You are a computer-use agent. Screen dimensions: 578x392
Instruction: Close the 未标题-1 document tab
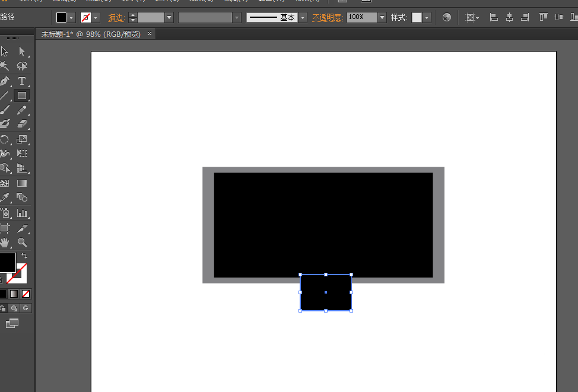pos(150,34)
